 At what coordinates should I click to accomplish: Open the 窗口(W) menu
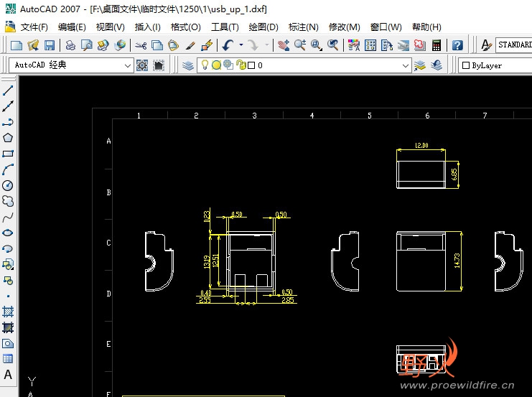tap(386, 27)
